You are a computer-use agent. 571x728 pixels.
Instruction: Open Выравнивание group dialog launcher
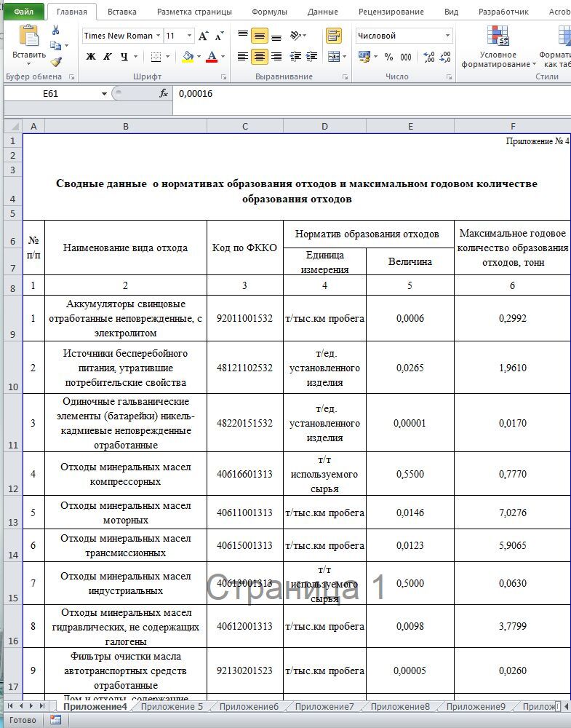tap(345, 77)
